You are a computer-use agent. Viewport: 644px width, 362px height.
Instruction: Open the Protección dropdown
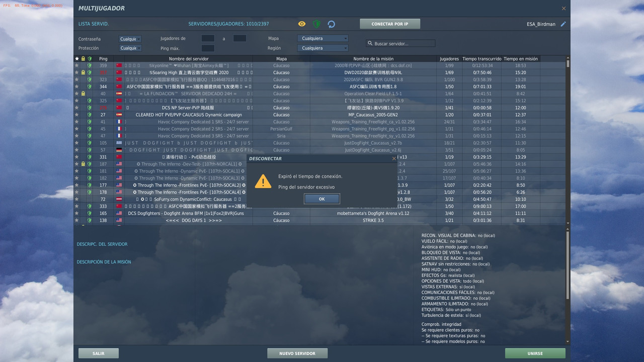click(130, 48)
